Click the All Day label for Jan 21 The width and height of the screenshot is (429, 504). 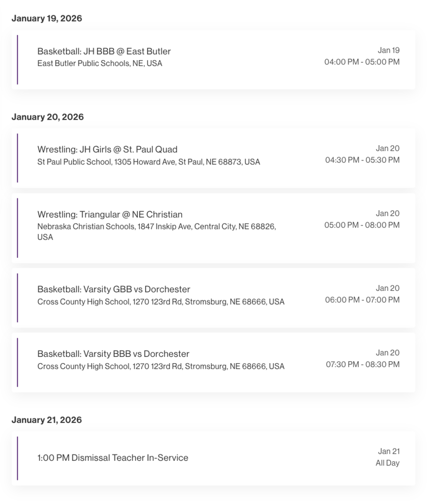tap(387, 463)
